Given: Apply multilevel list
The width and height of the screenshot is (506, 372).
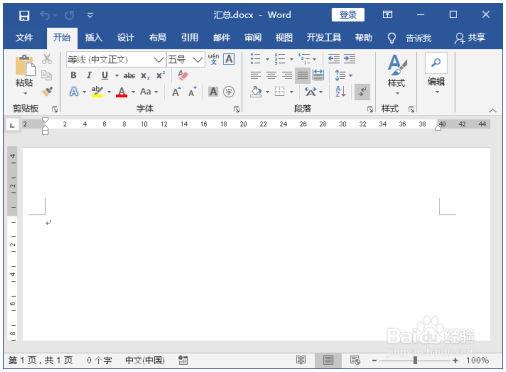Looking at the screenshot, I should (304, 59).
